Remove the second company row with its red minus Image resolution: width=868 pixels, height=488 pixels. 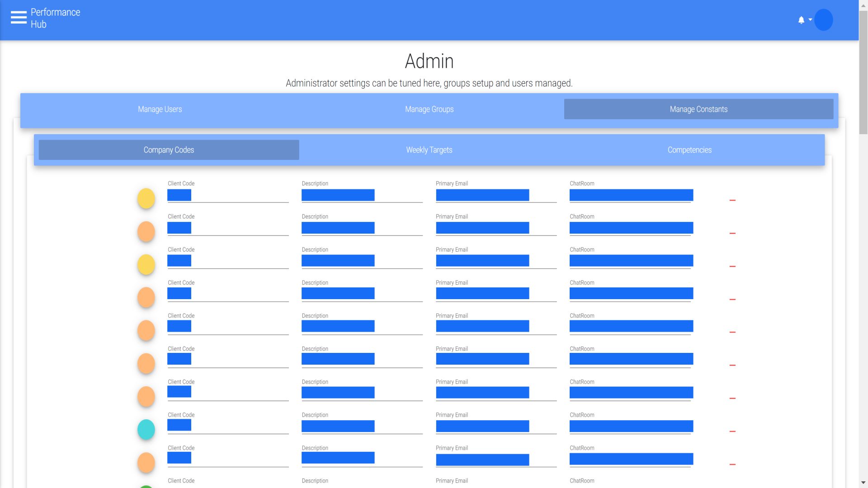coord(732,233)
